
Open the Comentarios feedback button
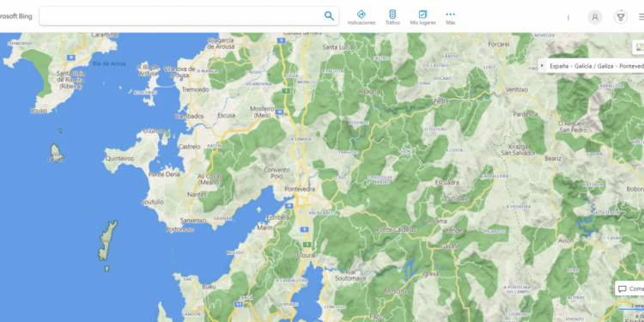[630, 289]
